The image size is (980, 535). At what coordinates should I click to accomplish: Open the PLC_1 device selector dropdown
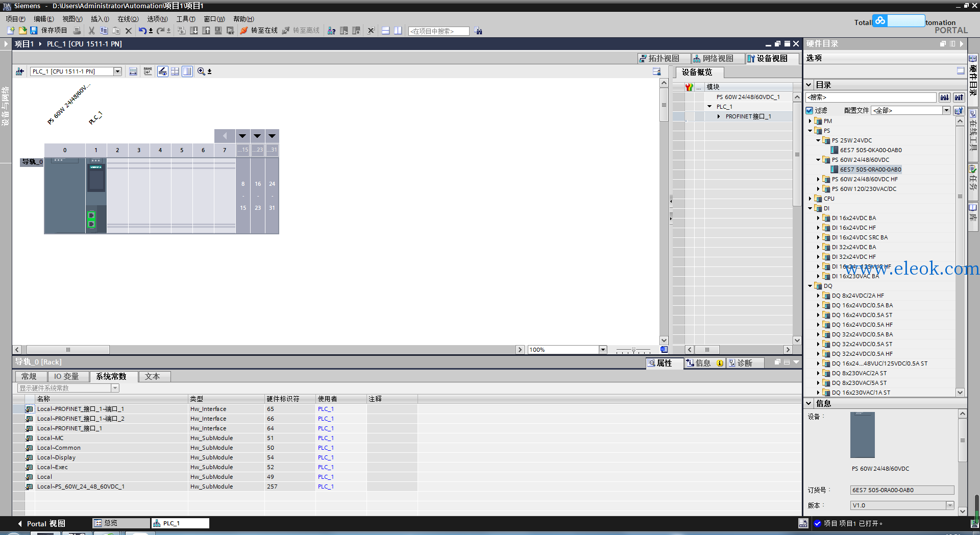tap(117, 71)
